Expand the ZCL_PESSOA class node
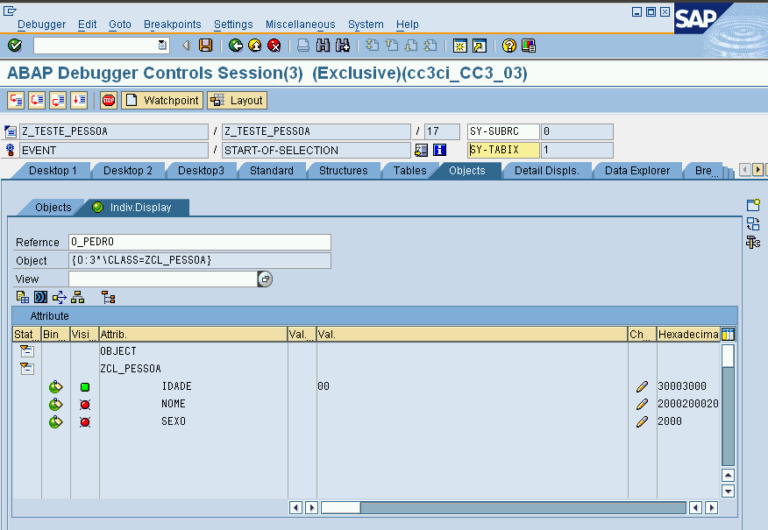Screen dimensions: 768x530 (27, 369)
